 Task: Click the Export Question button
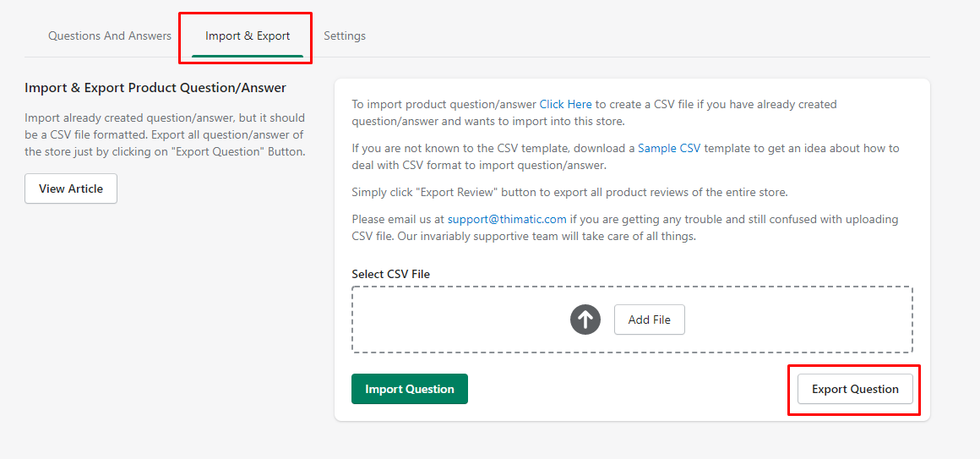click(x=855, y=389)
